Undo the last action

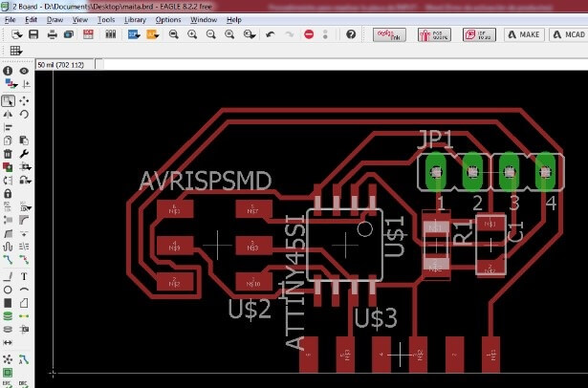[270, 34]
